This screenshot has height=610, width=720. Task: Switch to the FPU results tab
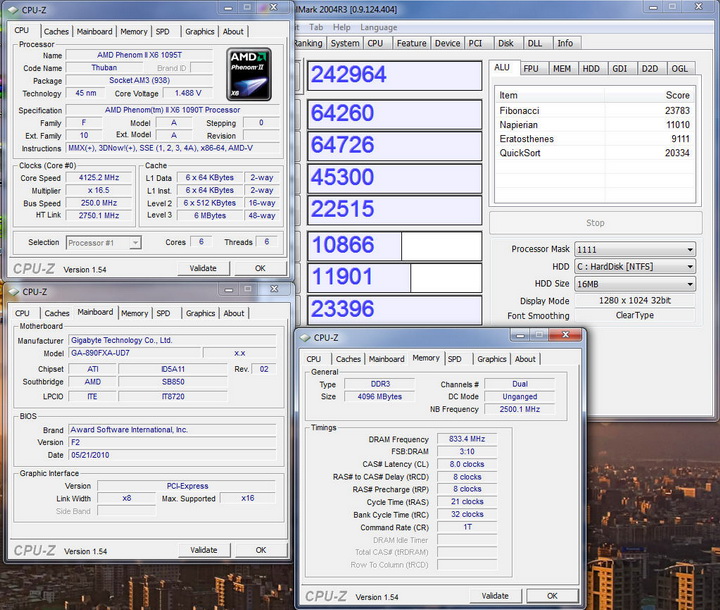click(x=531, y=68)
